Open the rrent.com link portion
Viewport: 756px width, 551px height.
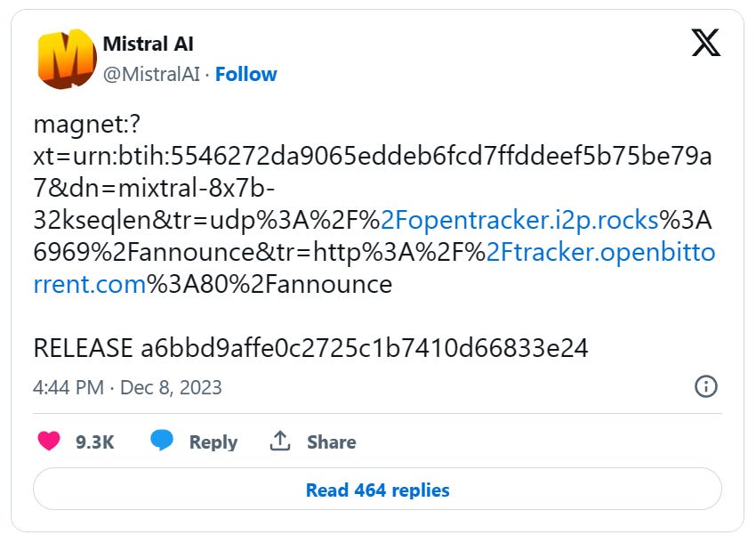(x=90, y=284)
